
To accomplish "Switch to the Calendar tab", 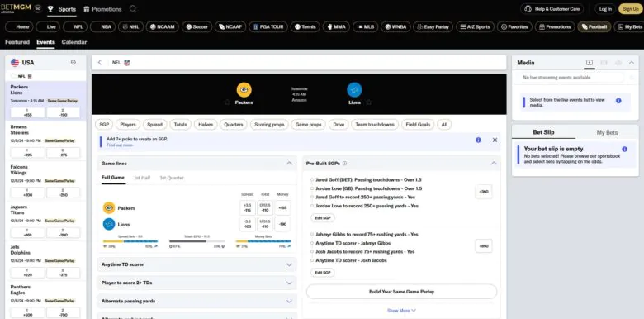I will pos(74,42).
